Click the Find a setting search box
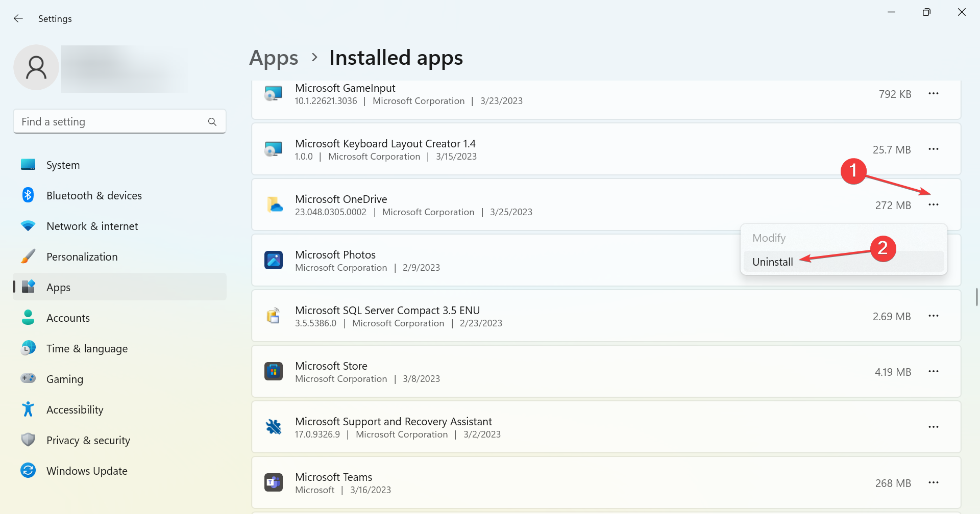The width and height of the screenshot is (980, 514). (119, 121)
